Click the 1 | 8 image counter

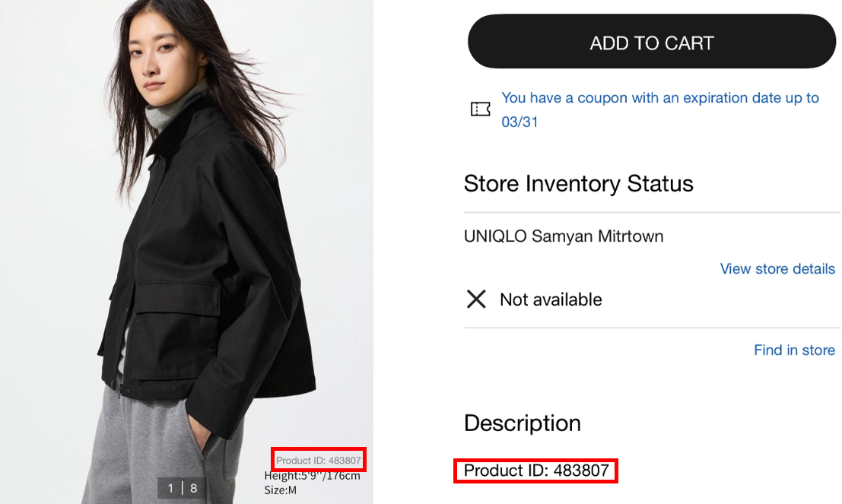(x=183, y=488)
